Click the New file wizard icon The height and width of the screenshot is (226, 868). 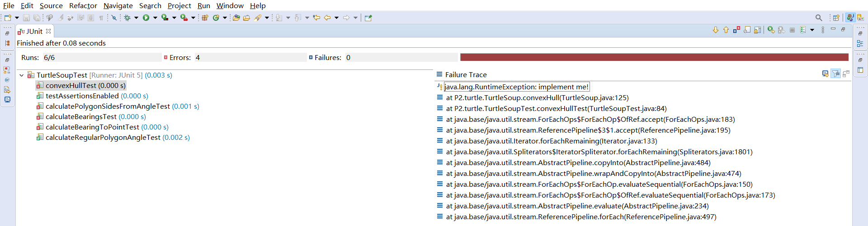coord(8,18)
